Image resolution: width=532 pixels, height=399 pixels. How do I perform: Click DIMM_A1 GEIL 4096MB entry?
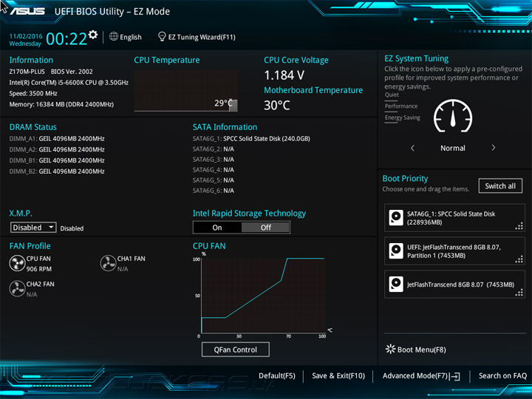[x=57, y=138]
